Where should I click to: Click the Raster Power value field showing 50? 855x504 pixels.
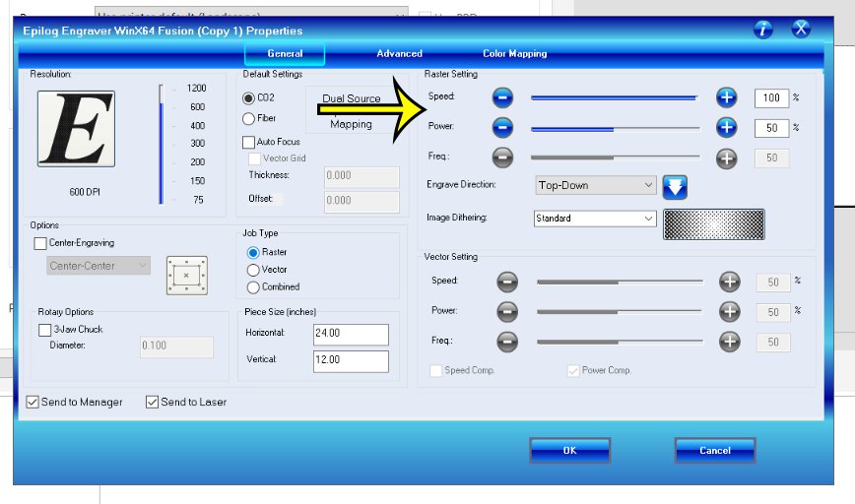tap(771, 128)
